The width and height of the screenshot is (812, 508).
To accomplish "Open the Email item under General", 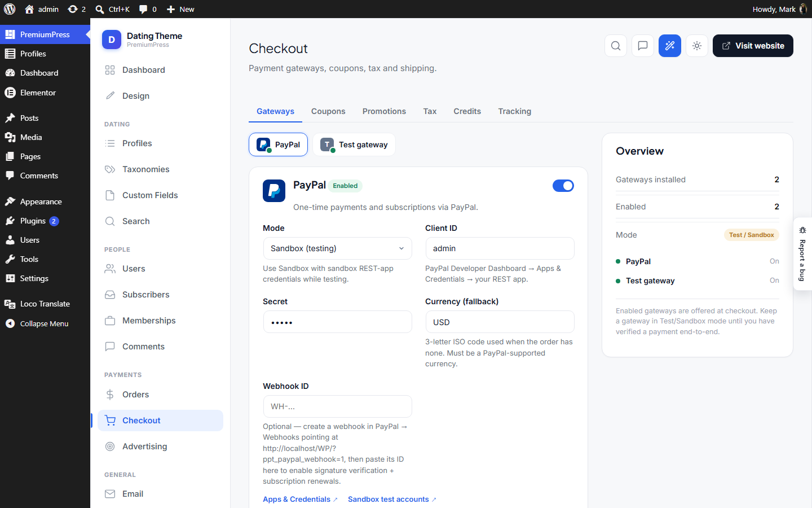I will 160,494.
